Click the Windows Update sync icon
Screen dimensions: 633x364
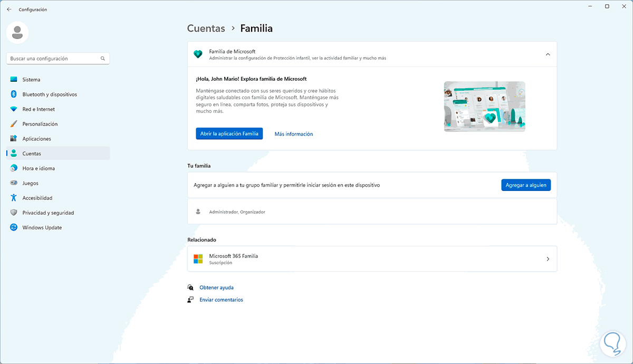point(14,227)
